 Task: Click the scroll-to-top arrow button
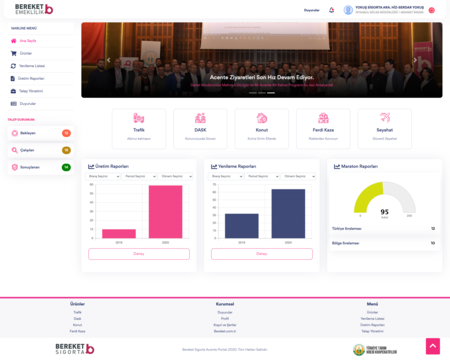[x=433, y=346]
